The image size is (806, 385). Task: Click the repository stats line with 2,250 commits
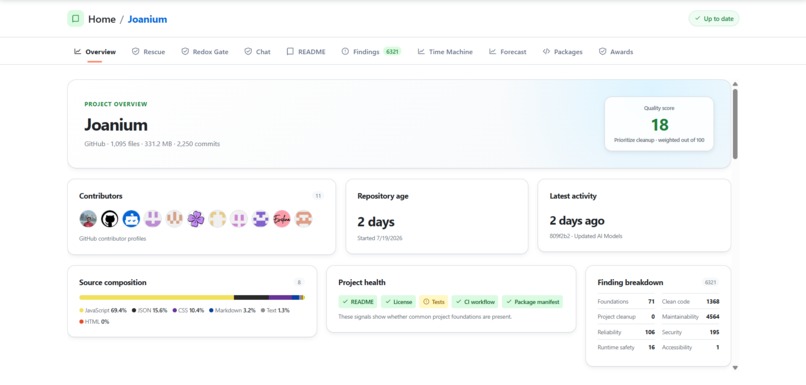[152, 144]
